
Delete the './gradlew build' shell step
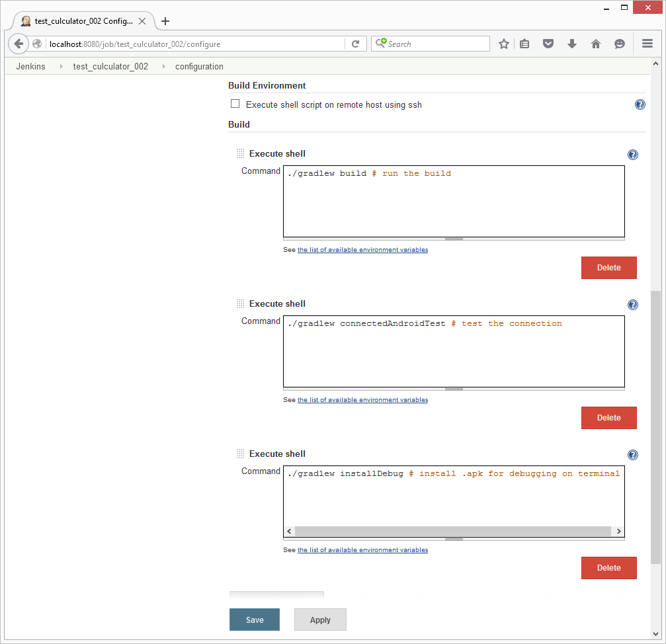608,268
